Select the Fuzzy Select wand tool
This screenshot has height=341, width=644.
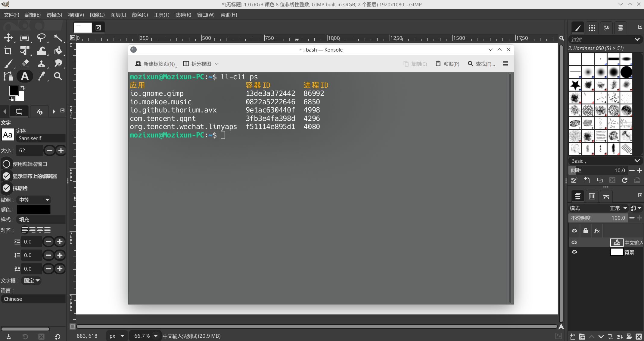pyautogui.click(x=58, y=38)
